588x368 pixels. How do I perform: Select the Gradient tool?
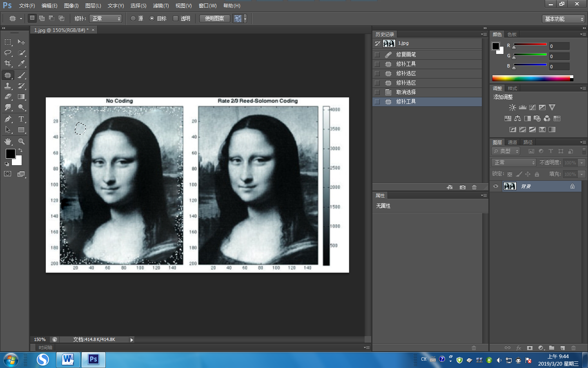(21, 97)
